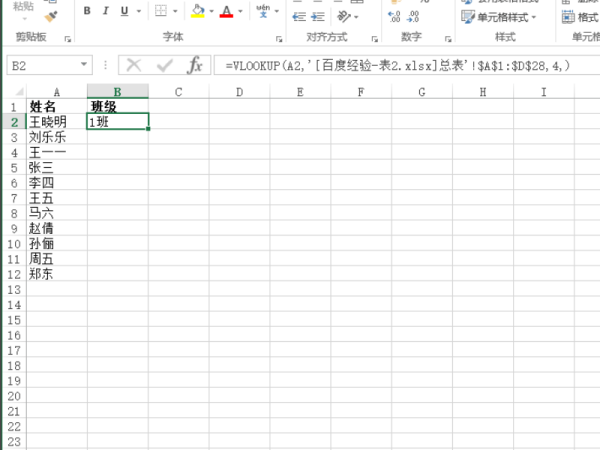The width and height of the screenshot is (600, 450).
Task: Select column D header
Action: pos(240,92)
